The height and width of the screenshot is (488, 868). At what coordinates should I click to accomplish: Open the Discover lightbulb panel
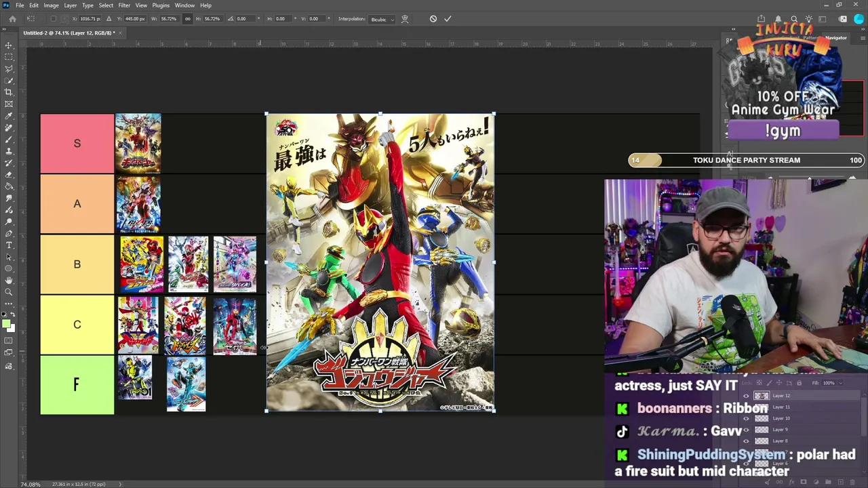(810, 19)
